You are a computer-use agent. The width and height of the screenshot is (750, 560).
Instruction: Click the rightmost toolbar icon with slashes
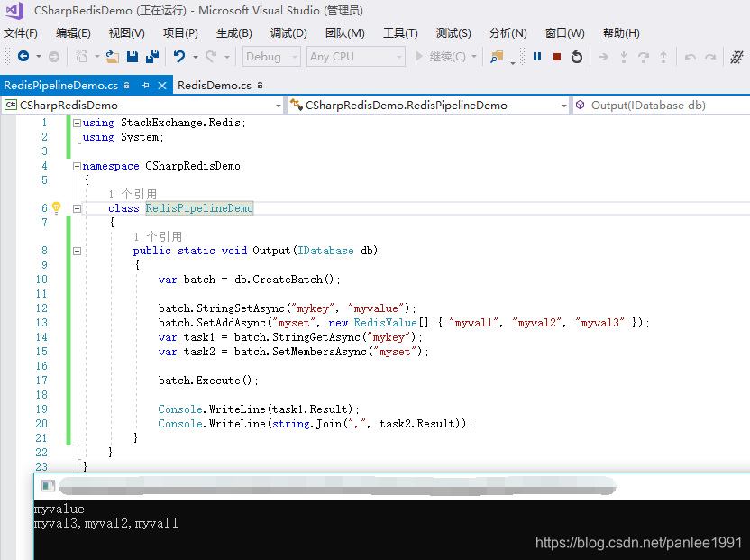click(736, 57)
